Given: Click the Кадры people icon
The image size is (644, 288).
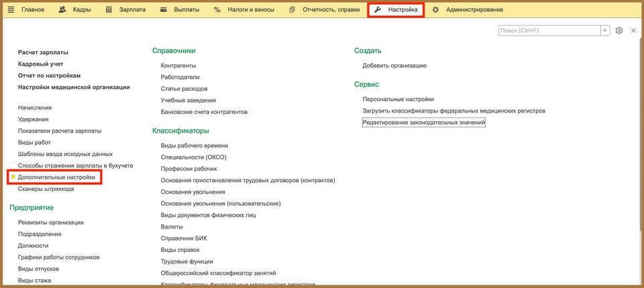Looking at the screenshot, I should tap(62, 9).
